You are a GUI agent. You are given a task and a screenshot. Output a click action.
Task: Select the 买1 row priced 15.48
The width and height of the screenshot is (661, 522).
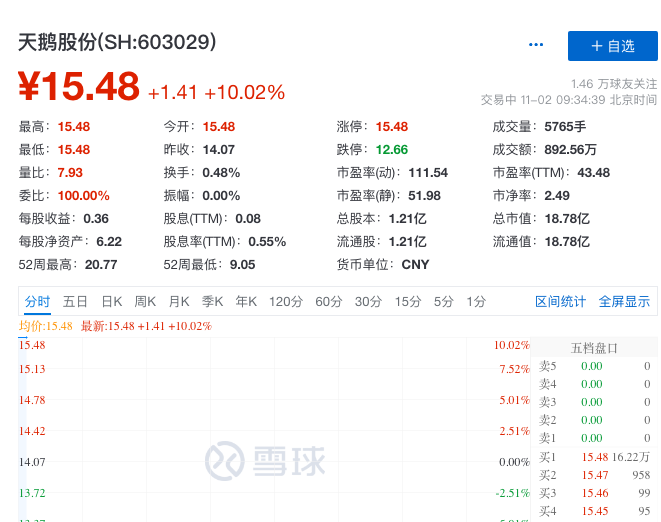pyautogui.click(x=594, y=457)
